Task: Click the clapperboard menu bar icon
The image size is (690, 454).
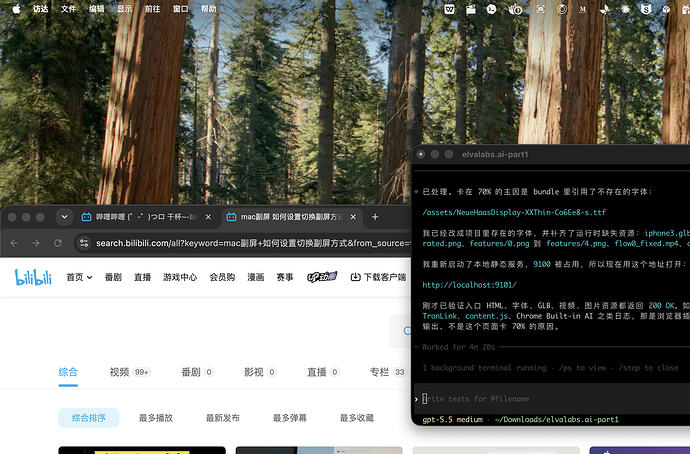Action: pos(471,9)
